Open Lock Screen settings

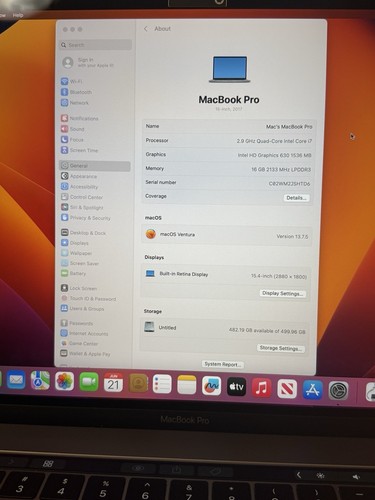79,288
